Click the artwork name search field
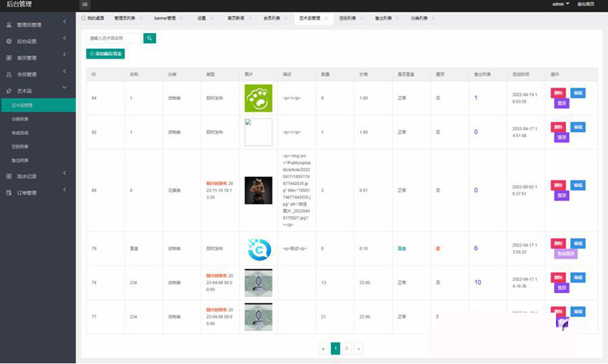This screenshot has height=364, width=608. click(x=113, y=38)
